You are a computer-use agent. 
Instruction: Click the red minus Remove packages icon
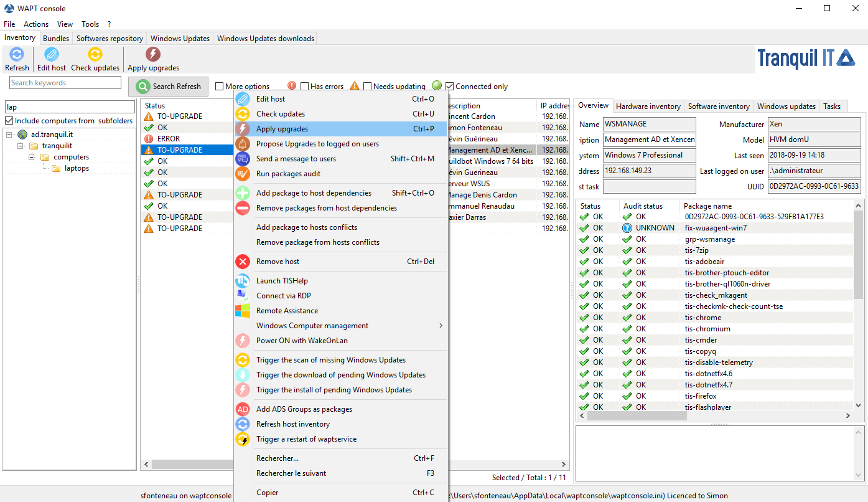point(243,208)
